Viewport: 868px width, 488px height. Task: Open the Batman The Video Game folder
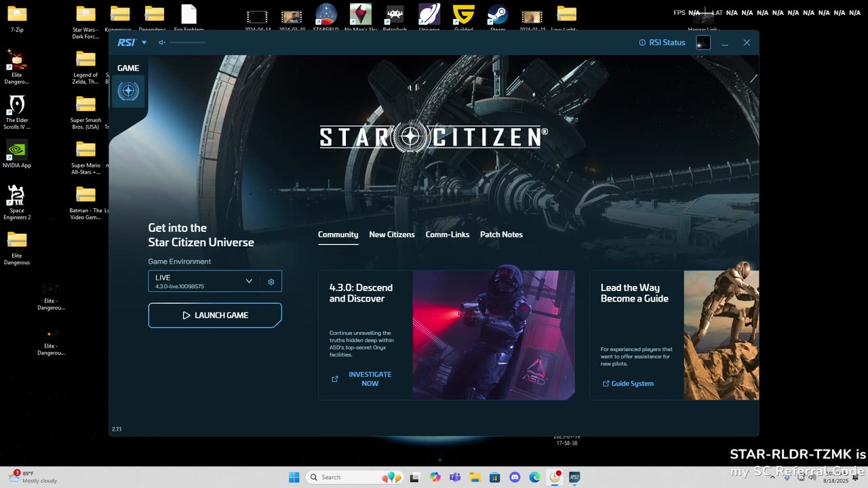coord(86,203)
